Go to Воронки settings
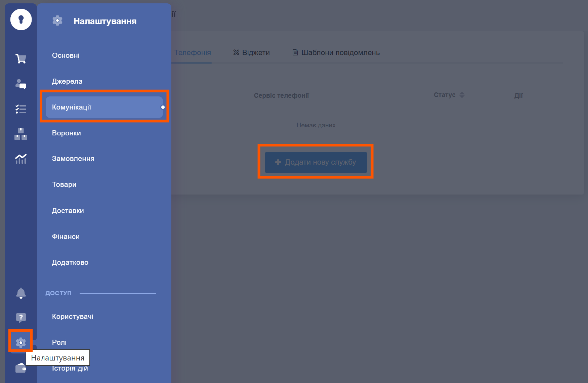The height and width of the screenshot is (383, 588). click(67, 133)
